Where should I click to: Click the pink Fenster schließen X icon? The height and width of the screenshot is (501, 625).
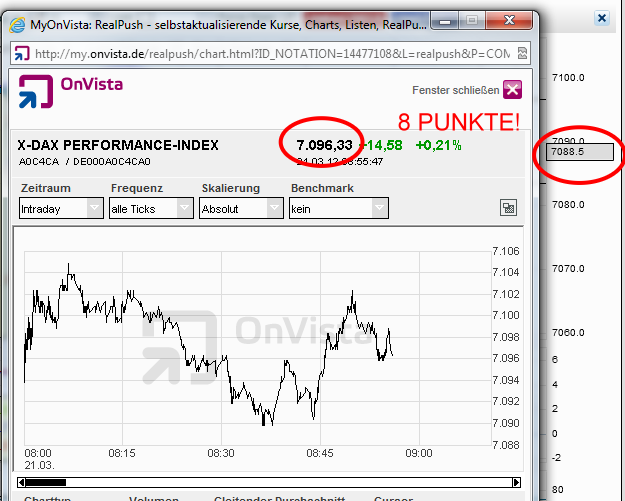[x=513, y=90]
